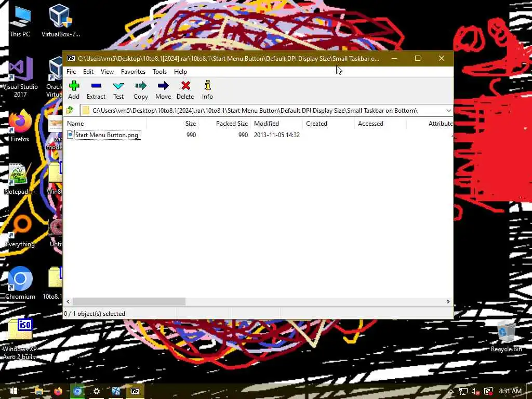
Task: Click the 7-Zip title bar icon
Action: point(71,58)
